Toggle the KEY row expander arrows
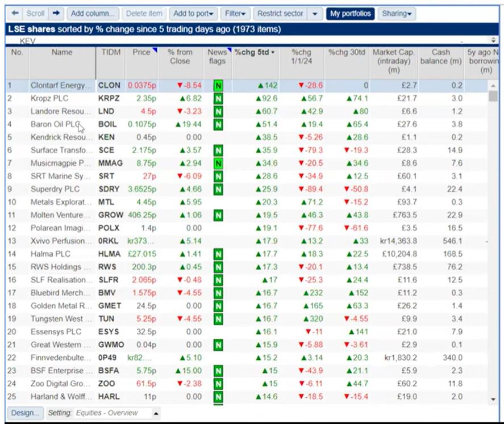 pos(493,40)
